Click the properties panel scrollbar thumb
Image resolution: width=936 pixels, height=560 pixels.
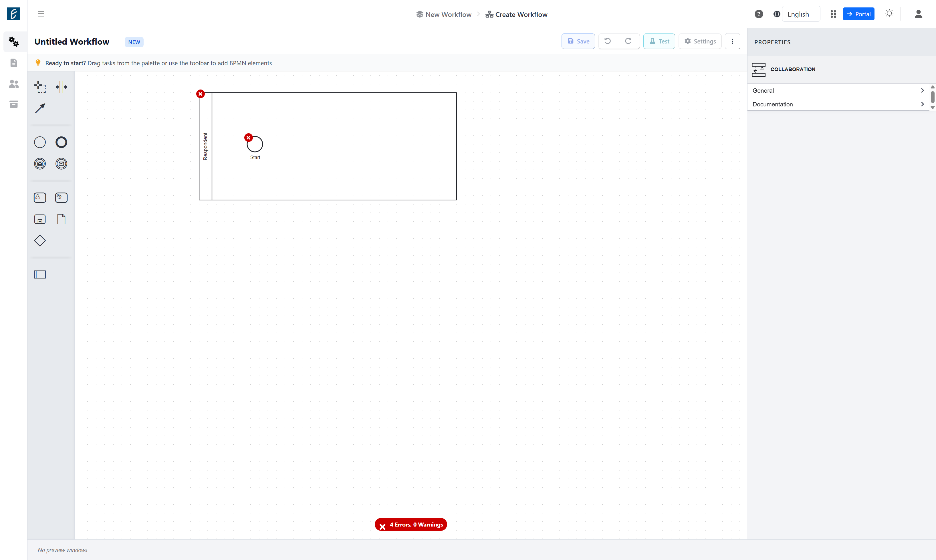[x=932, y=97]
